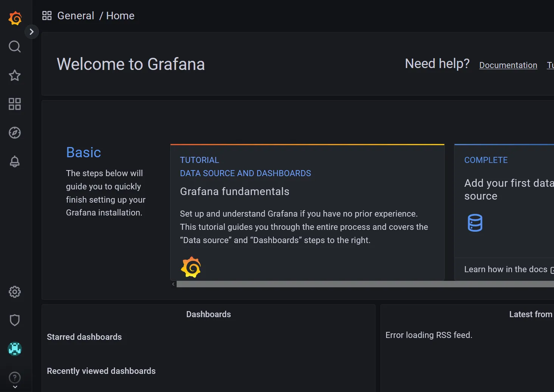Open the Search dashboards magnifier icon
The width and height of the screenshot is (554, 392).
tap(15, 46)
